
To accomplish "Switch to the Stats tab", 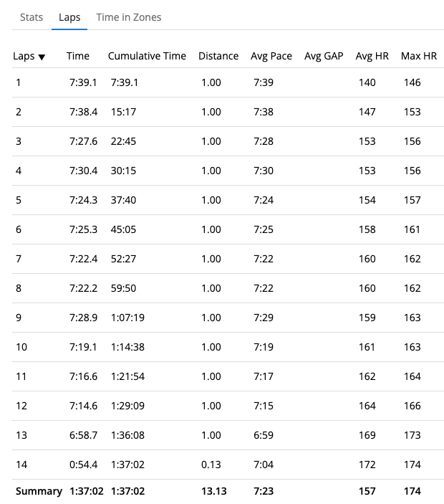I will 32,17.
